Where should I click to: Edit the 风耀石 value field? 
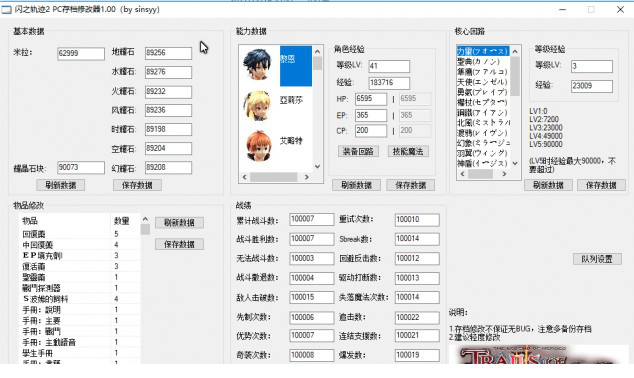[168, 110]
